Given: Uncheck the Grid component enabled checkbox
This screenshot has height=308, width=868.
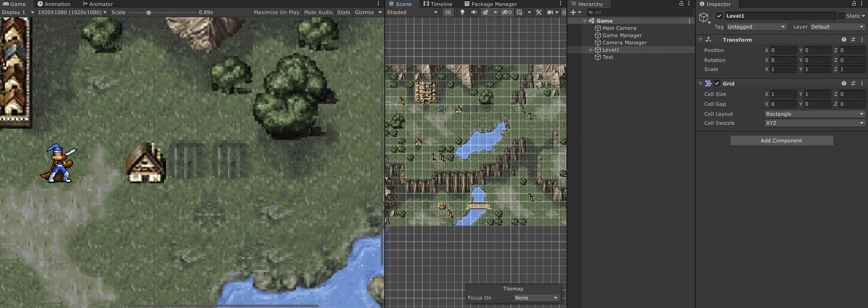Looking at the screenshot, I should pyautogui.click(x=717, y=83).
